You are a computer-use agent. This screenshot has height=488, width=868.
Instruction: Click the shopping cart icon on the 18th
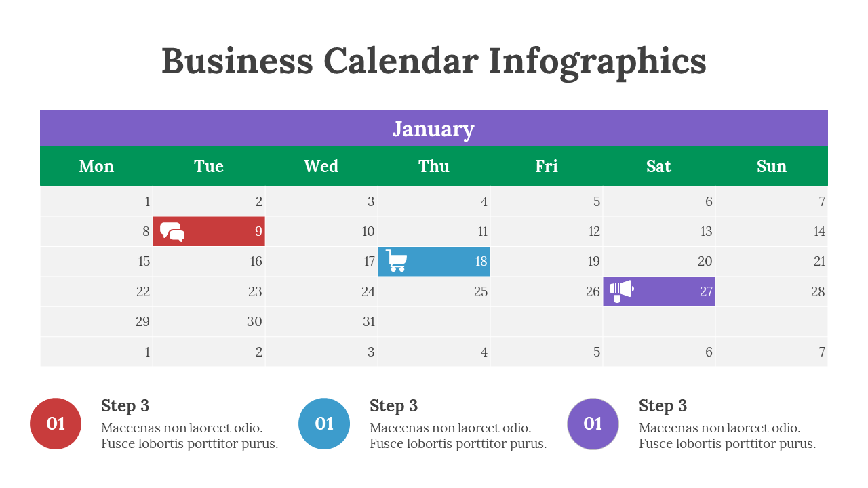[x=397, y=261]
